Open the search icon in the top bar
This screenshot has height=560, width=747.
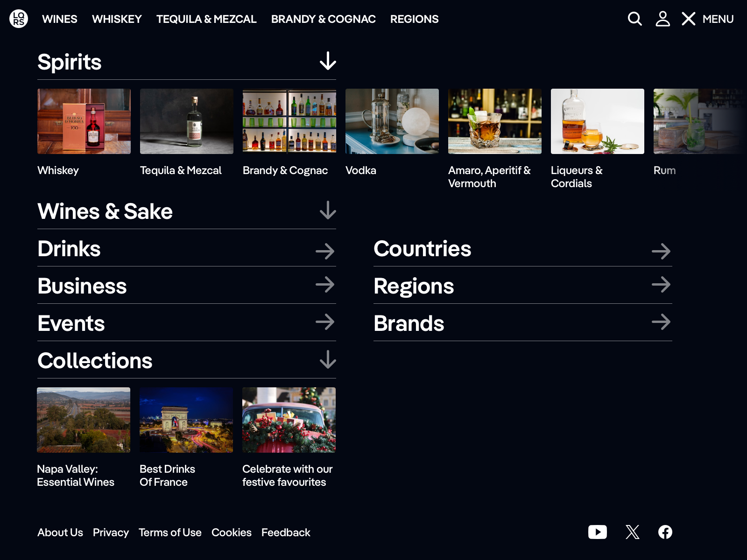click(x=634, y=19)
